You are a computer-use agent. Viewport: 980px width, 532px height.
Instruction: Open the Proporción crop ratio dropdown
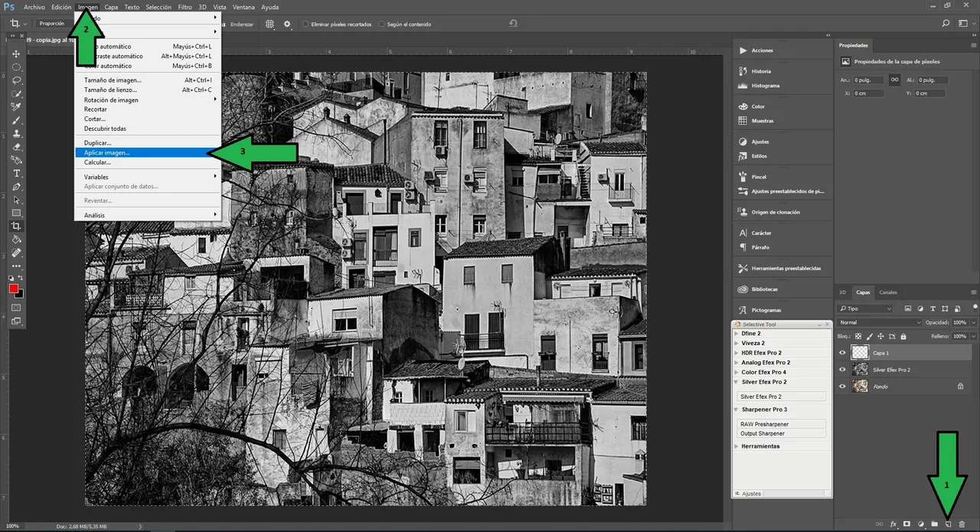56,24
